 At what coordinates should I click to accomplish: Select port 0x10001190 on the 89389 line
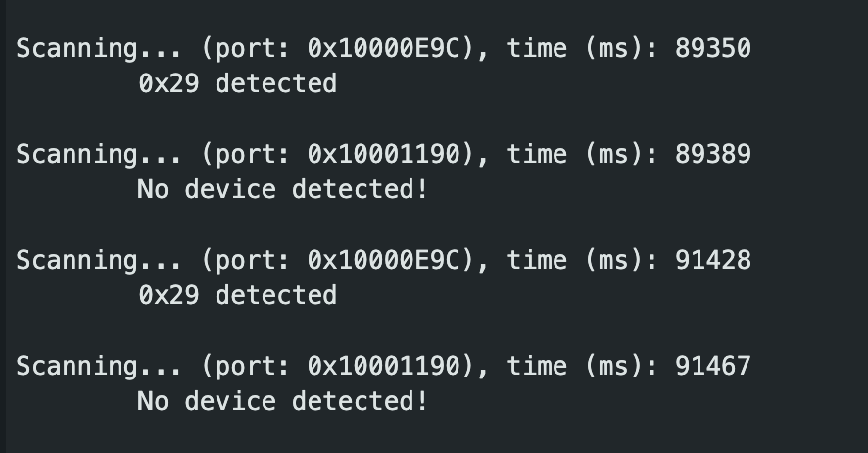[x=384, y=154]
